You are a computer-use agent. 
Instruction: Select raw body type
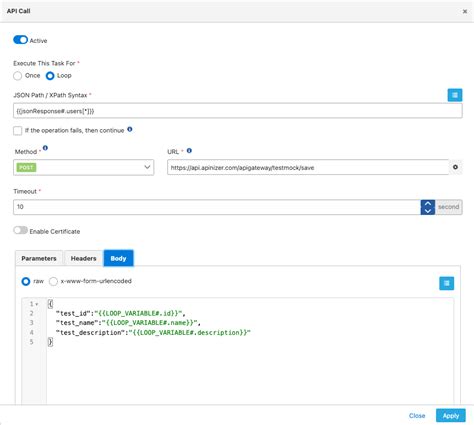tap(26, 281)
